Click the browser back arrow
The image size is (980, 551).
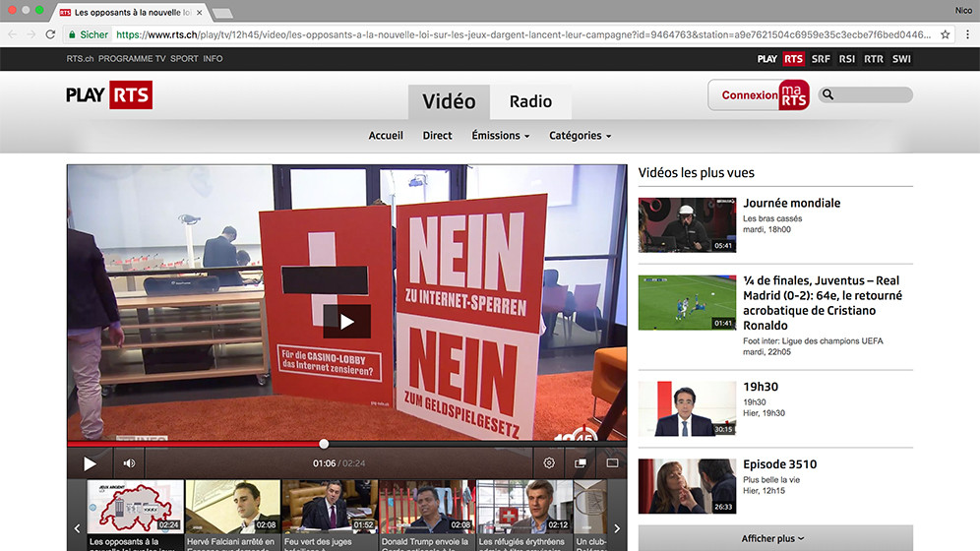click(x=13, y=35)
